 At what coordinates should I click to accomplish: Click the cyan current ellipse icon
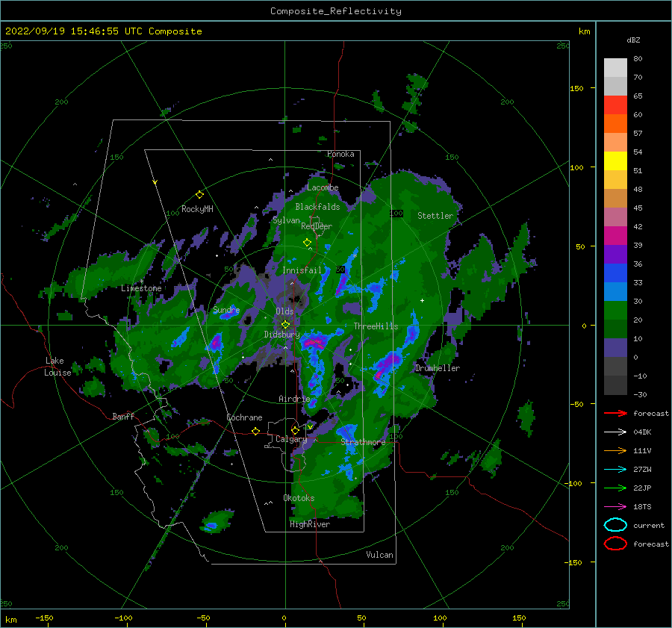click(x=615, y=525)
